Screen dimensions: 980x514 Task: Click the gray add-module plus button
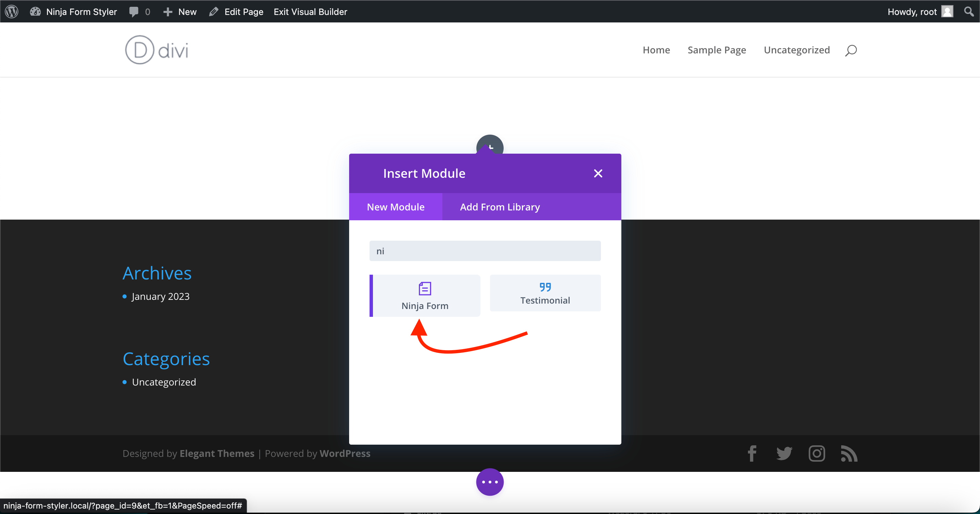(490, 144)
